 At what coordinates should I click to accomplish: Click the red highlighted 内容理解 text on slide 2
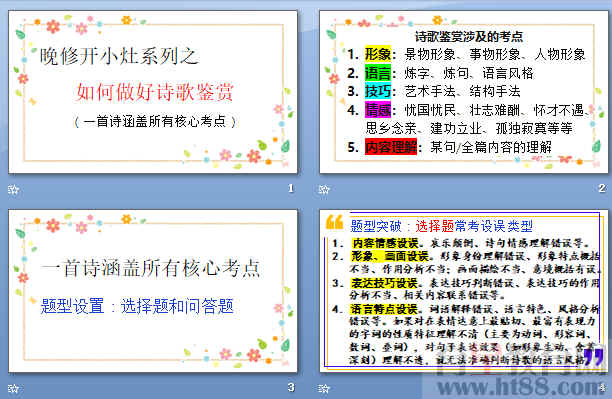[391, 147]
